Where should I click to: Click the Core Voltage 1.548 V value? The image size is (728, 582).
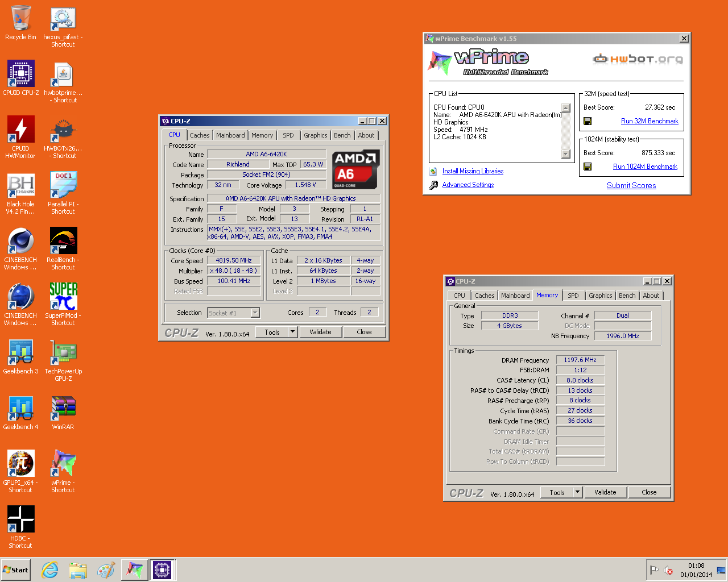tap(305, 185)
